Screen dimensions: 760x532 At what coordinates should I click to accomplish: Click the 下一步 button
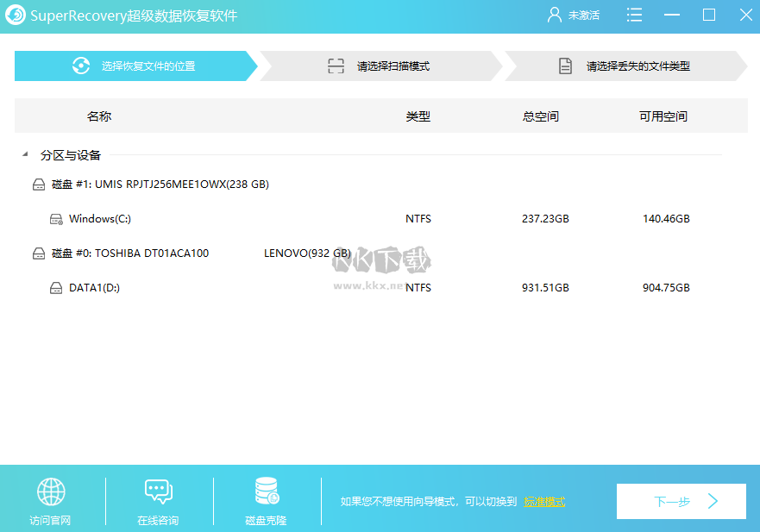pos(681,501)
